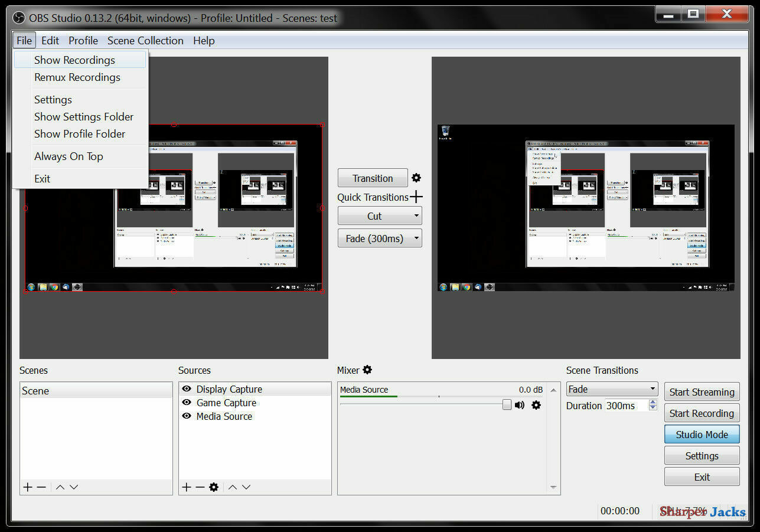Hide the Display Capture source
The height and width of the screenshot is (532, 760).
[x=187, y=389]
